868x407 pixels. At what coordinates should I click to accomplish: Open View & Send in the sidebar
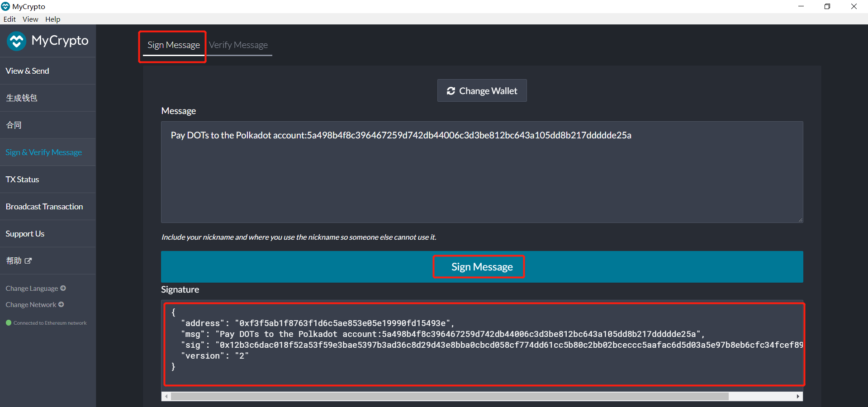point(28,71)
